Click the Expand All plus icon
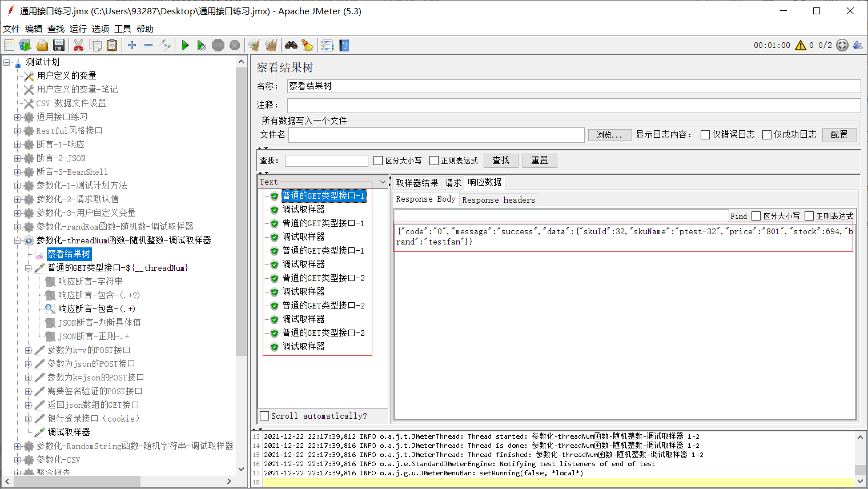This screenshot has height=489, width=868. (x=132, y=45)
